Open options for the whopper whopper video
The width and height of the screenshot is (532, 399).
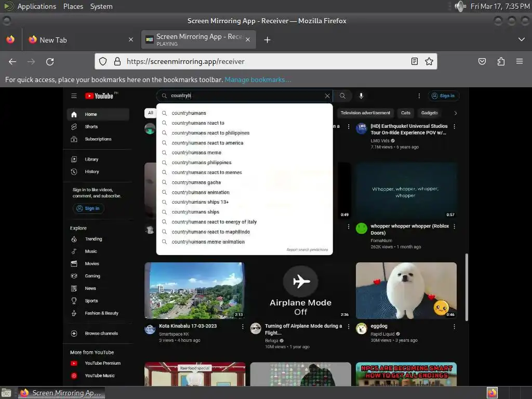pos(454,227)
